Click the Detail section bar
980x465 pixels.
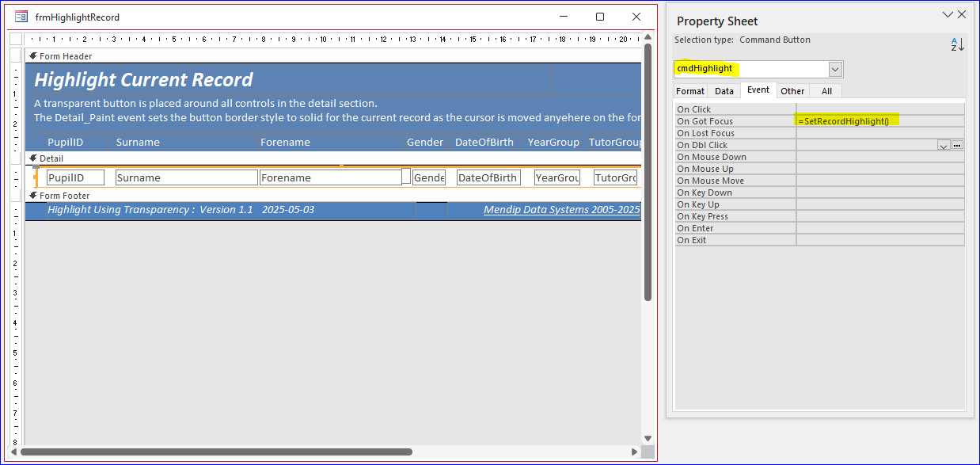point(332,158)
